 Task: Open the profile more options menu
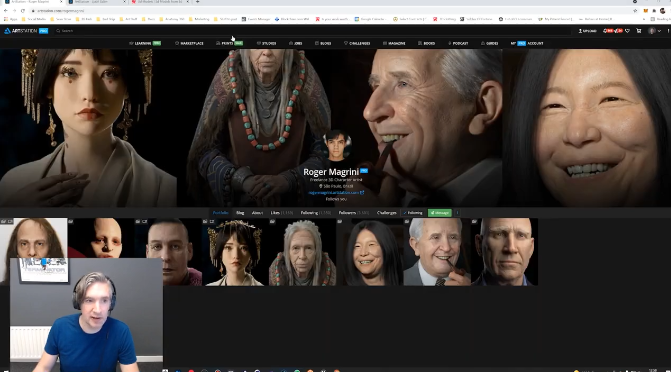tap(457, 213)
